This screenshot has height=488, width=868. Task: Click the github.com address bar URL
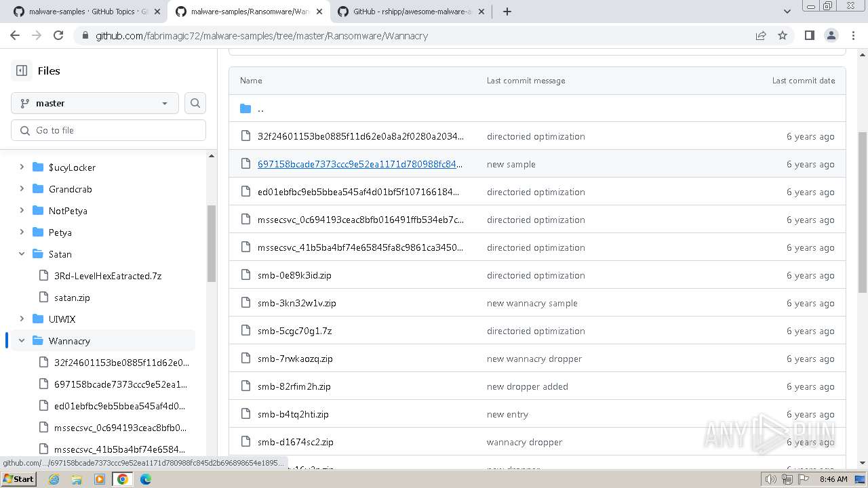(262, 36)
